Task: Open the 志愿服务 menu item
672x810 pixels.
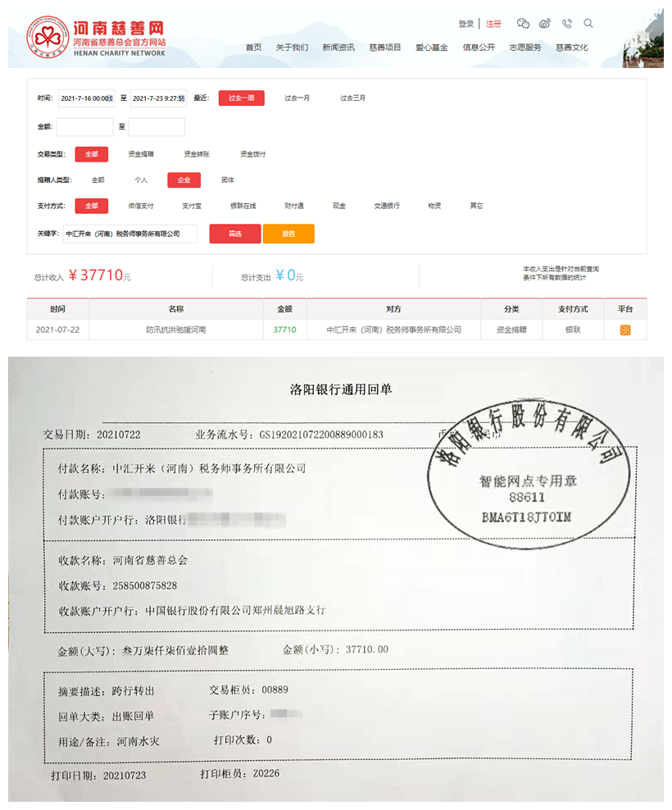Action: pyautogui.click(x=525, y=48)
